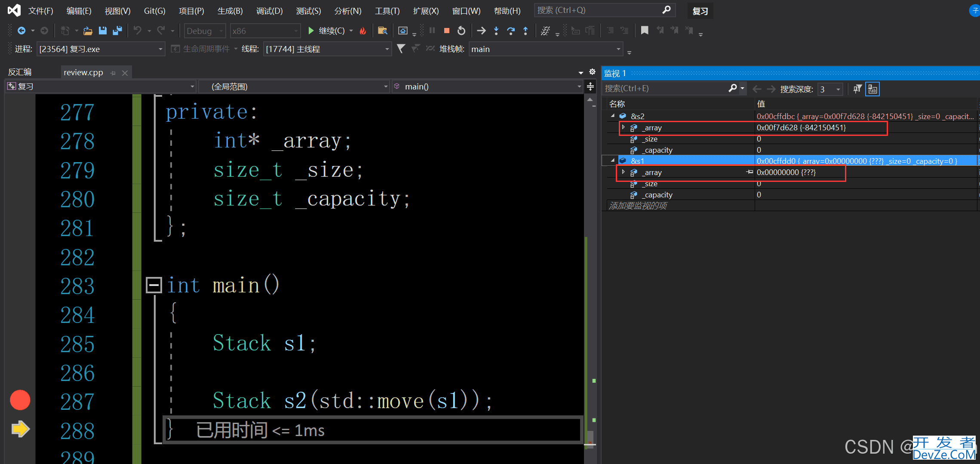Click the split editor window icon
This screenshot has width=980, height=464.
coord(590,86)
